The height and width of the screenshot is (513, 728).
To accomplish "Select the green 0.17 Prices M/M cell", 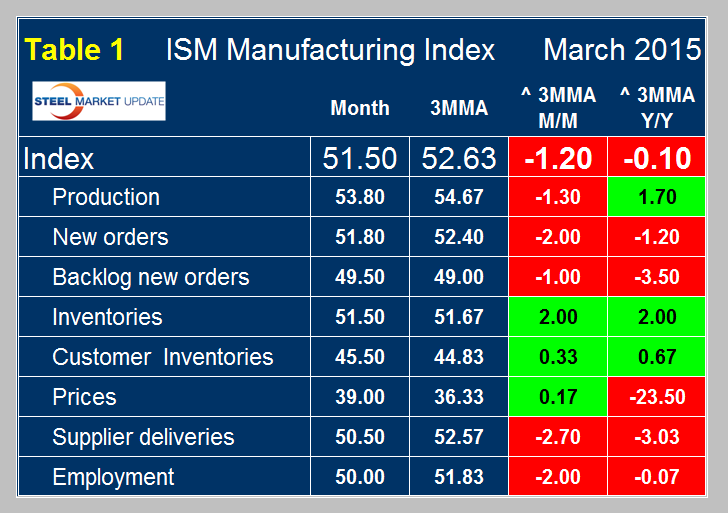I will [x=558, y=397].
